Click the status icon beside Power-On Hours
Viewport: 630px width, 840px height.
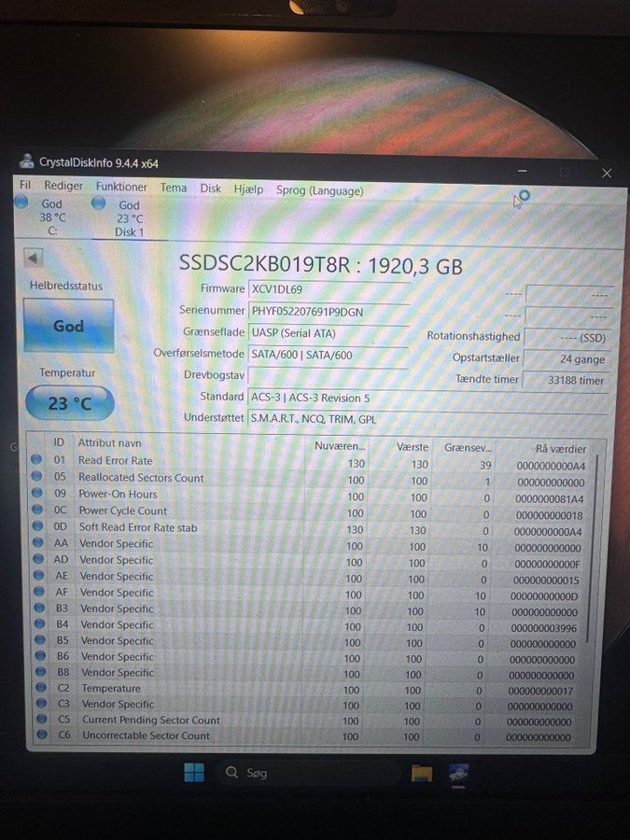[x=36, y=494]
